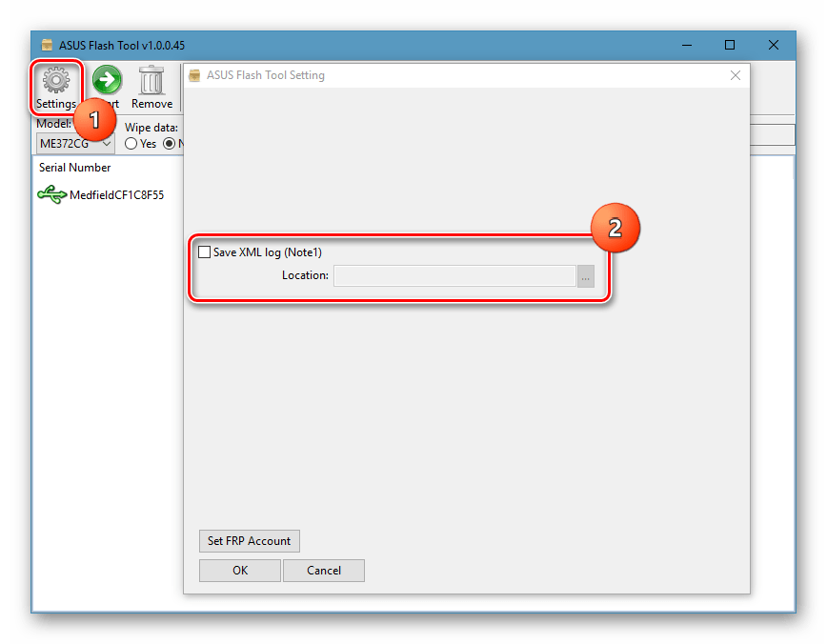Image resolution: width=827 pixels, height=644 pixels.
Task: Select the MedfieldCF1C8F55 serial number text
Action: (x=116, y=195)
